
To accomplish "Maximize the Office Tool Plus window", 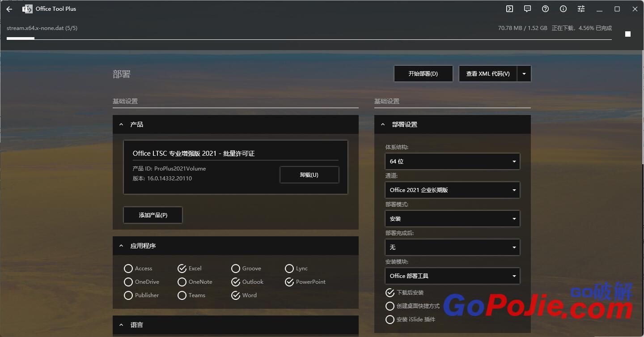I will [x=617, y=9].
